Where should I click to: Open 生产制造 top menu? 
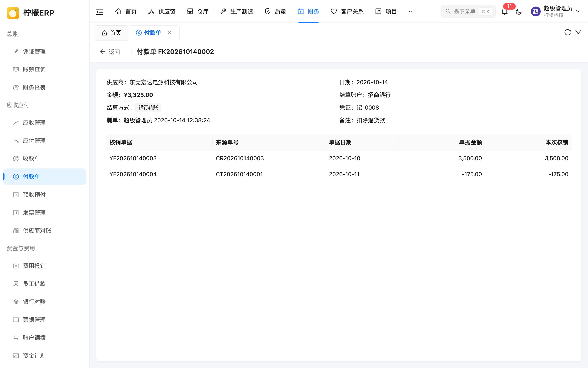236,11
